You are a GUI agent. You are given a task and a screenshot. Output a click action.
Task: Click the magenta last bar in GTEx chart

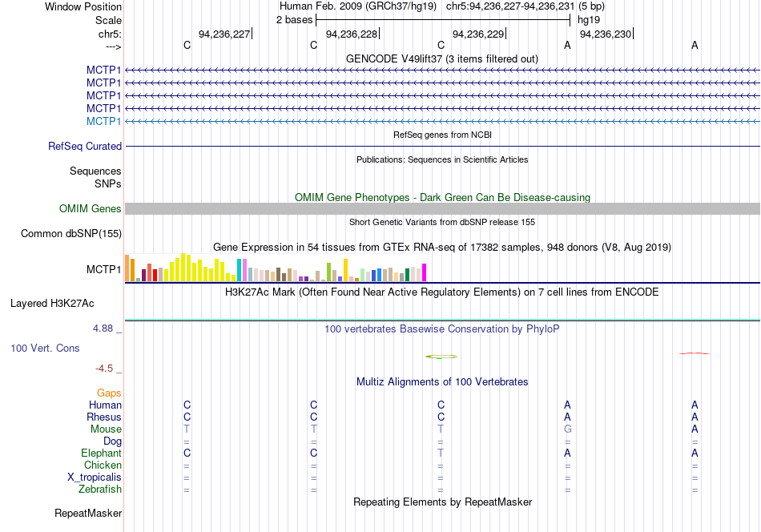tap(425, 272)
